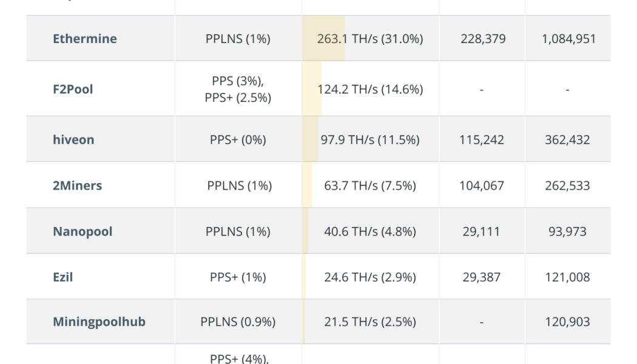Open the F2Pool pool link
Screen dimensions: 637x364
(x=73, y=89)
